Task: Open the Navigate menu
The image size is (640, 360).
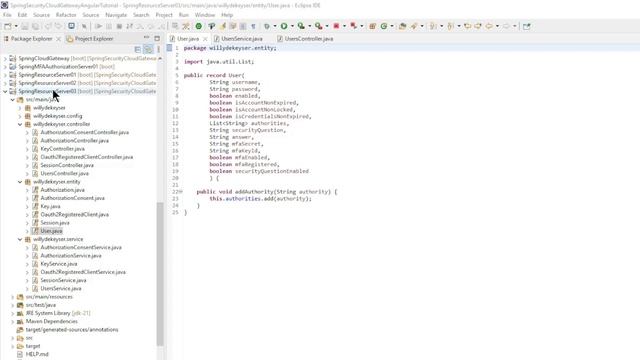Action: (x=116, y=15)
